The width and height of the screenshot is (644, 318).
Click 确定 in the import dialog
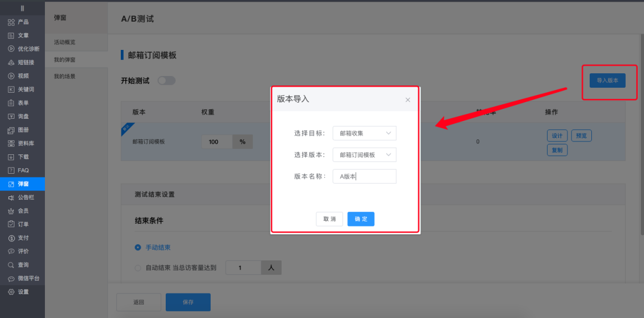click(361, 219)
